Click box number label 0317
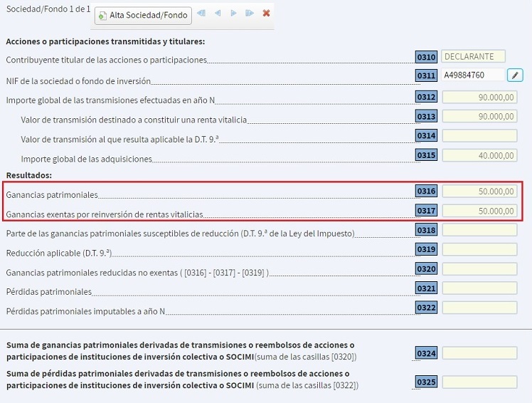The height and width of the screenshot is (403, 532). [426, 210]
